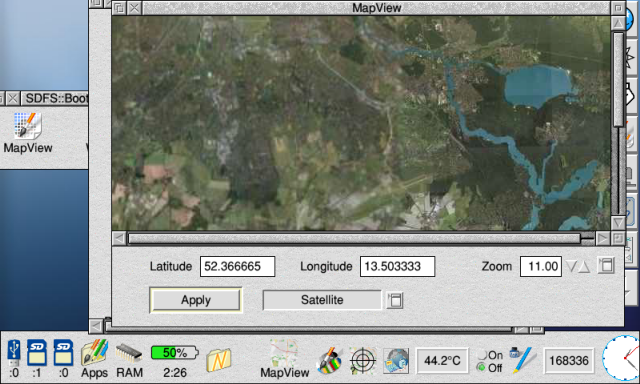
Task: Click the map adjust size icon
Action: tap(618, 238)
